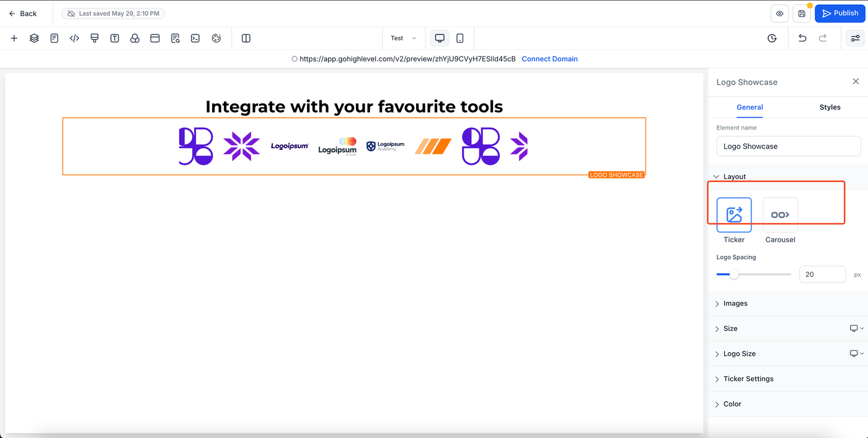This screenshot has width=868, height=438.
Task: Switch to the Styles tab
Action: coord(830,107)
